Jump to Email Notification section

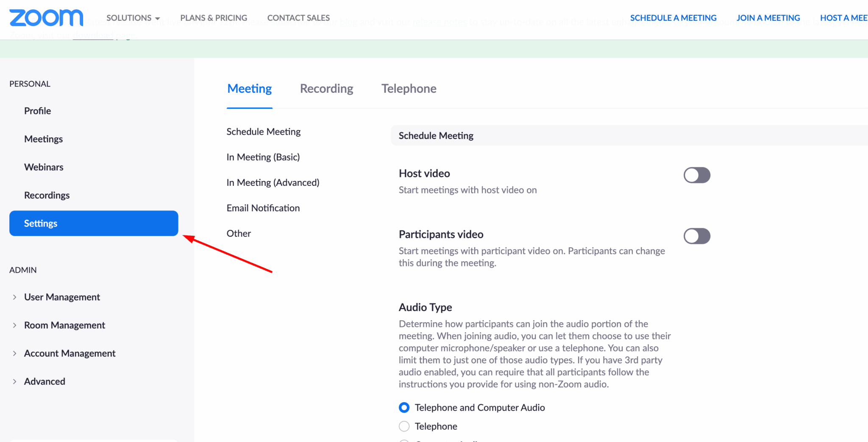tap(263, 208)
